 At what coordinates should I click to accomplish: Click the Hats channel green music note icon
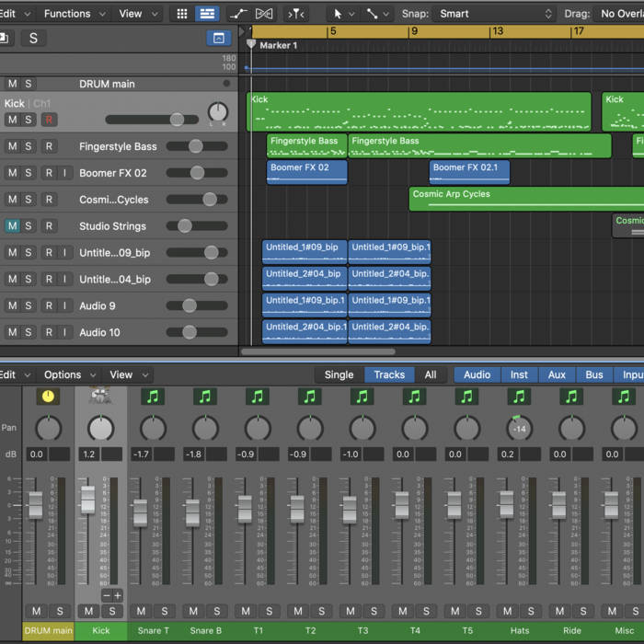(x=520, y=397)
